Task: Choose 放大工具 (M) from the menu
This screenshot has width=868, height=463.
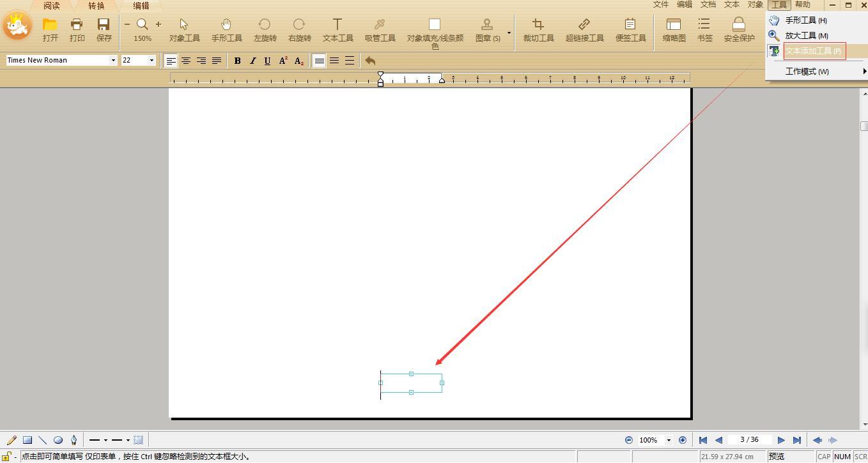Action: tap(806, 36)
